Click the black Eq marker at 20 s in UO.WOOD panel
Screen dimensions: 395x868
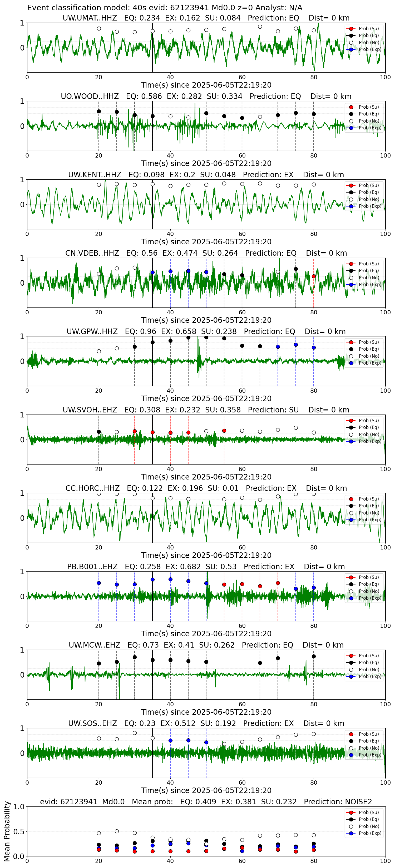(x=99, y=111)
